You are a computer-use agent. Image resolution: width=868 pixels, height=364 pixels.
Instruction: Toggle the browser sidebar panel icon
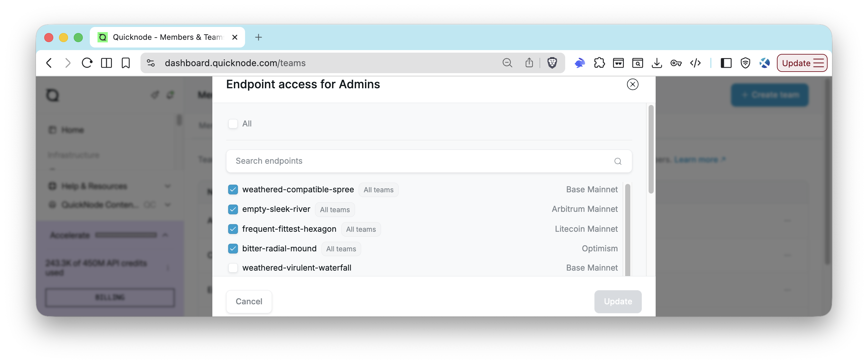click(106, 63)
